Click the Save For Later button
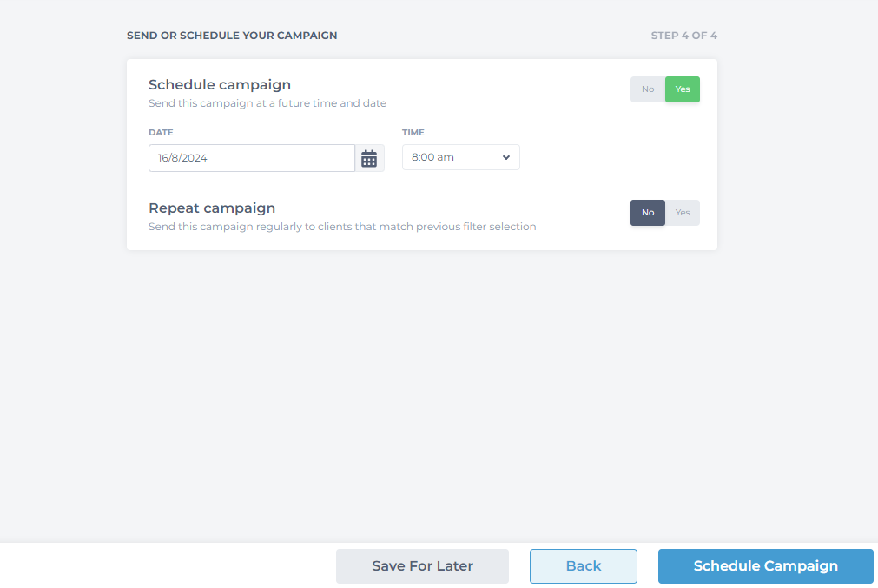Screen dimensions: 878x588 (x=422, y=566)
